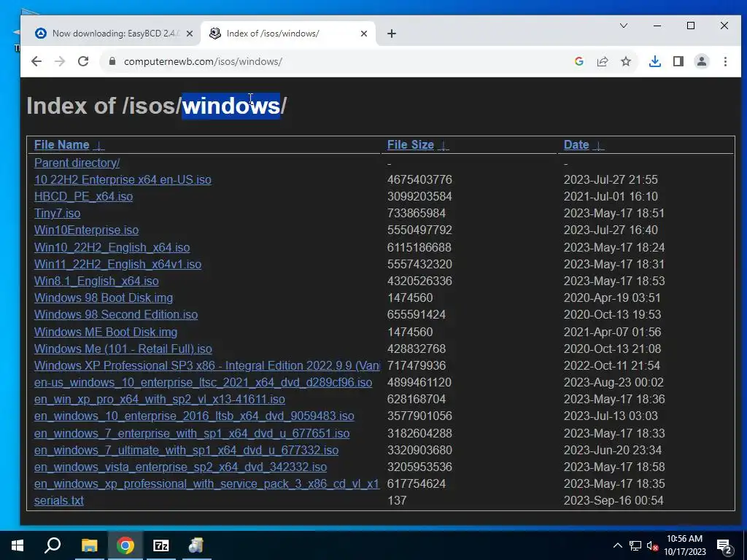Viewport: 747px width, 560px height.
Task: Sort descending by Date arrow
Action: click(598, 146)
